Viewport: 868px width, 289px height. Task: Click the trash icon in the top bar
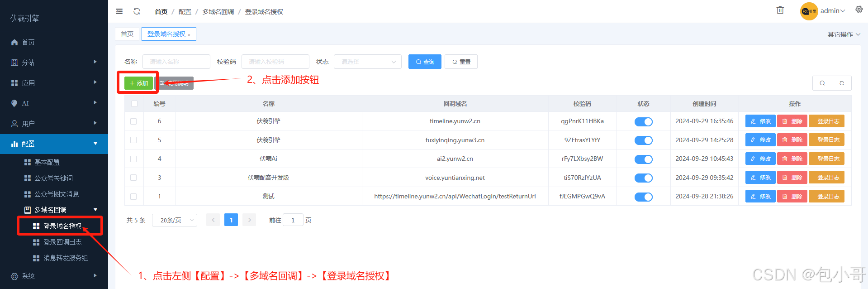click(x=780, y=10)
